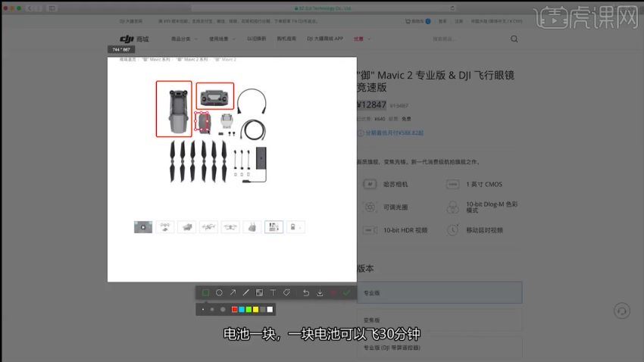
Task: Click the browser back arrow
Action: (30, 8)
